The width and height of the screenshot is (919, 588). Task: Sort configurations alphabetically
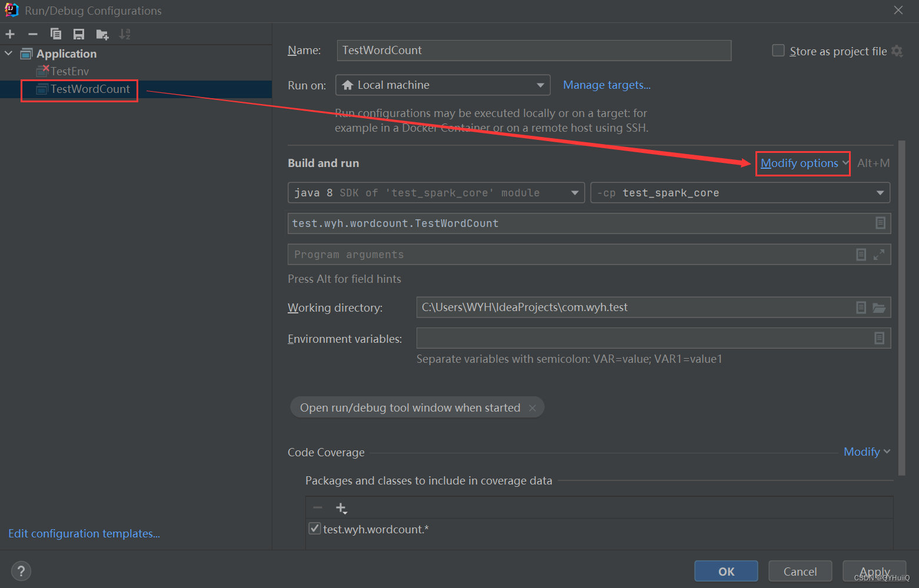pyautogui.click(x=125, y=34)
